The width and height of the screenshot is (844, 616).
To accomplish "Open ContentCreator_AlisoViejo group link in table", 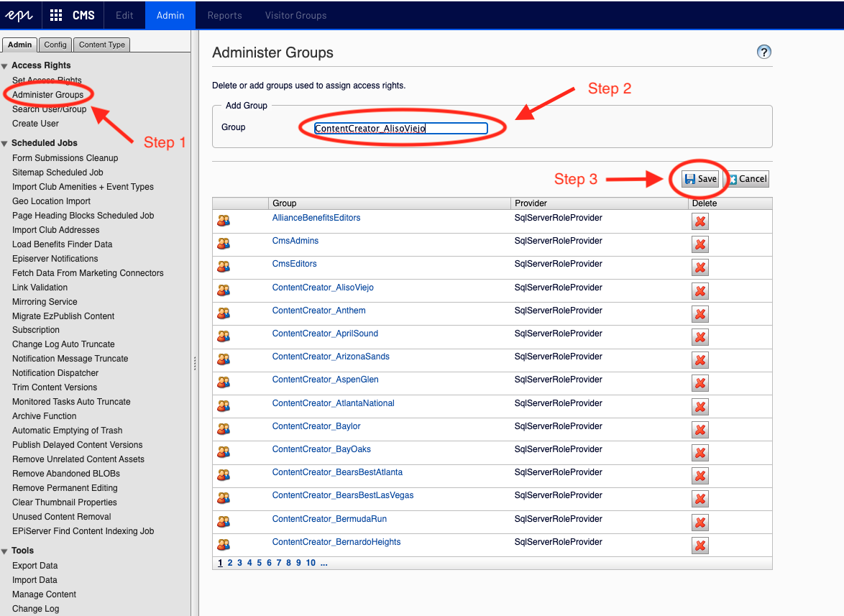I will click(323, 288).
